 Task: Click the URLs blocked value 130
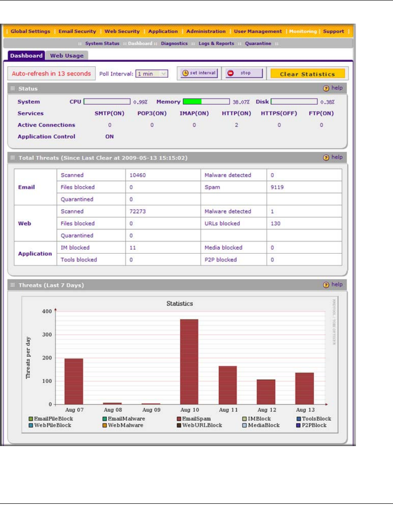pos(275,224)
